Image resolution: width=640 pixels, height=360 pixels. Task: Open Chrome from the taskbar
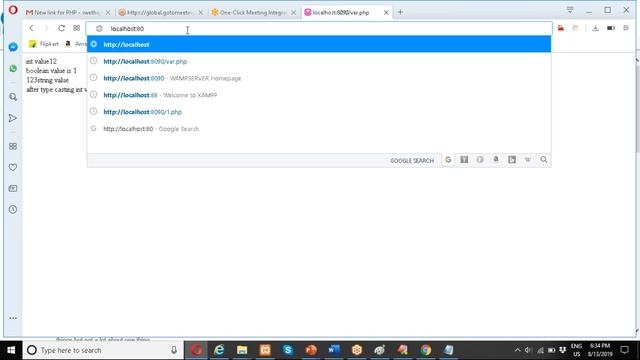[426, 350]
